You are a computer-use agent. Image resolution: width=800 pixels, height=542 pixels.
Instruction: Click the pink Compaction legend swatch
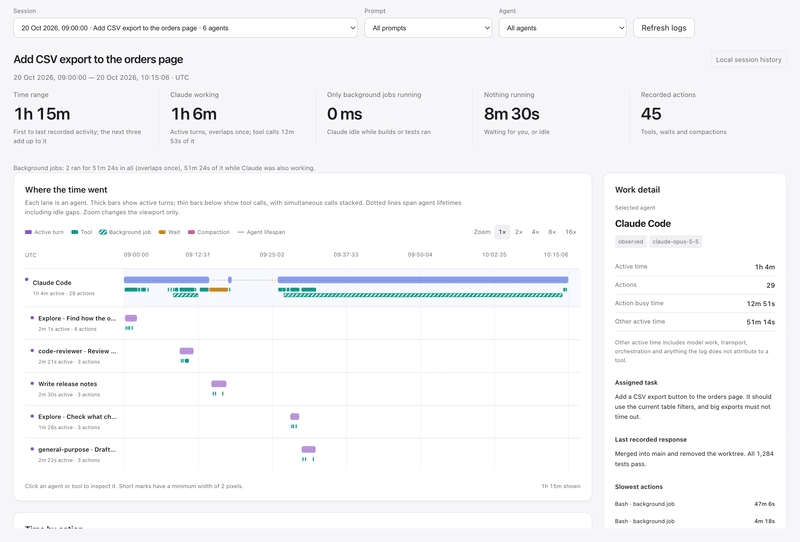[191, 232]
